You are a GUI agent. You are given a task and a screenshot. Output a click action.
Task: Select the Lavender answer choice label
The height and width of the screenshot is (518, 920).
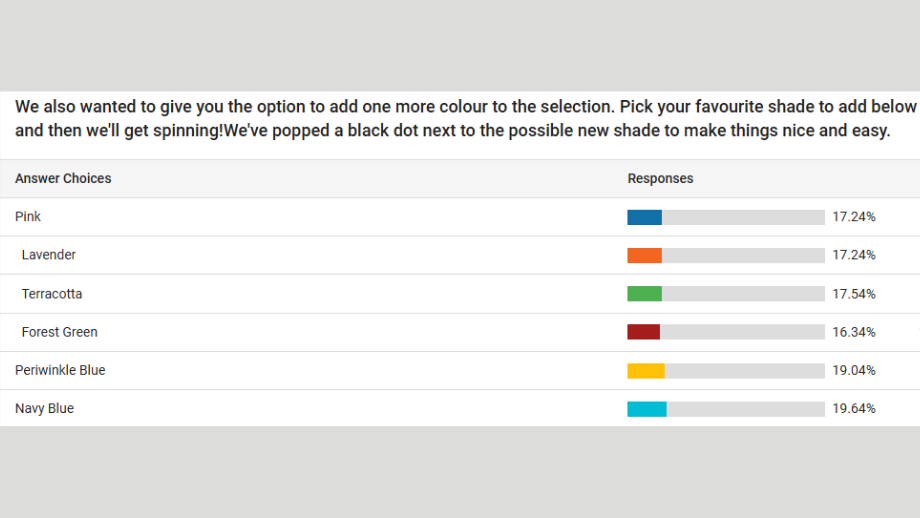tap(49, 255)
